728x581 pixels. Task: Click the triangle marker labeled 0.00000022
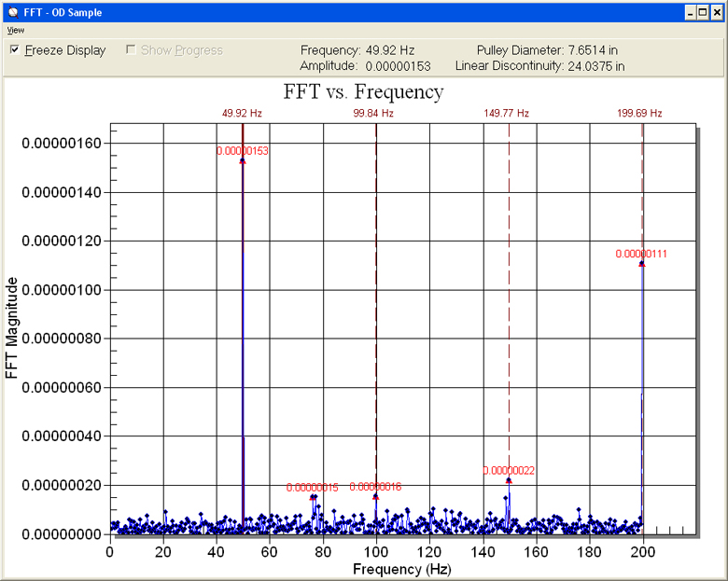509,480
